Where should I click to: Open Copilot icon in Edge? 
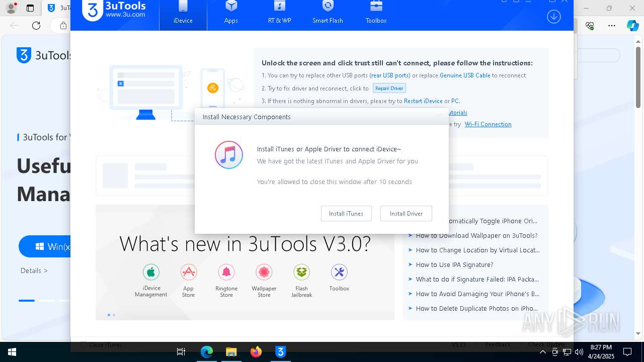(x=632, y=26)
